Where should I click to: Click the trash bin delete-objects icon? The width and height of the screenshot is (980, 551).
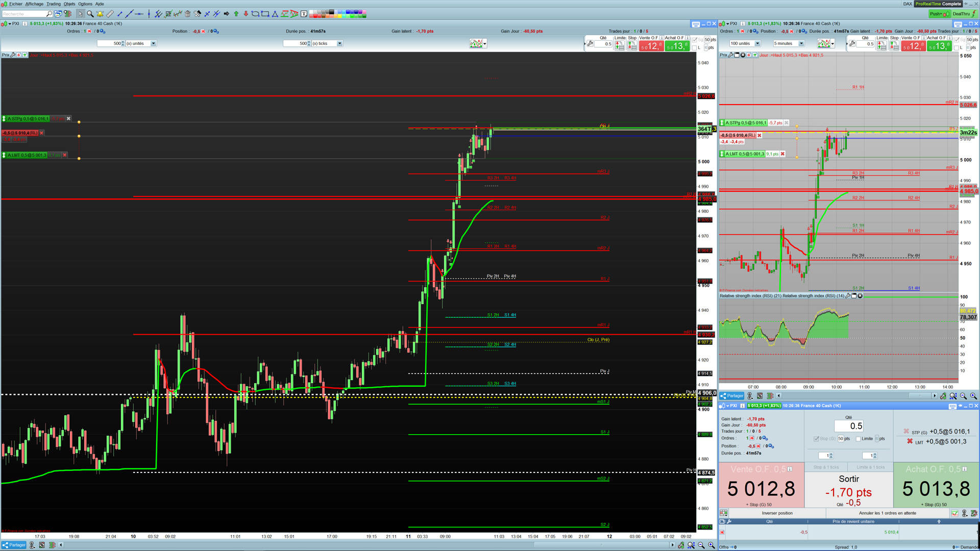[187, 14]
